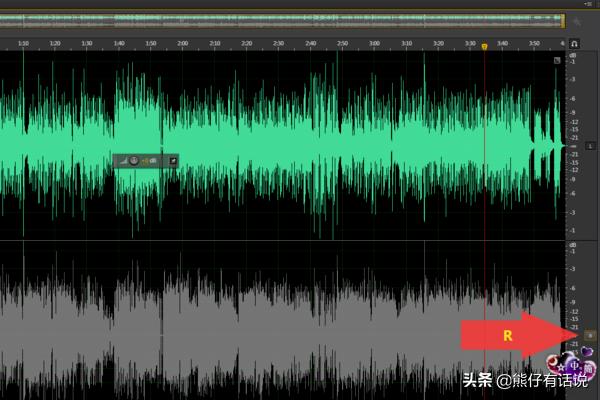
Task: Click the 1:10 mark on the time ruler
Action: coord(23,45)
